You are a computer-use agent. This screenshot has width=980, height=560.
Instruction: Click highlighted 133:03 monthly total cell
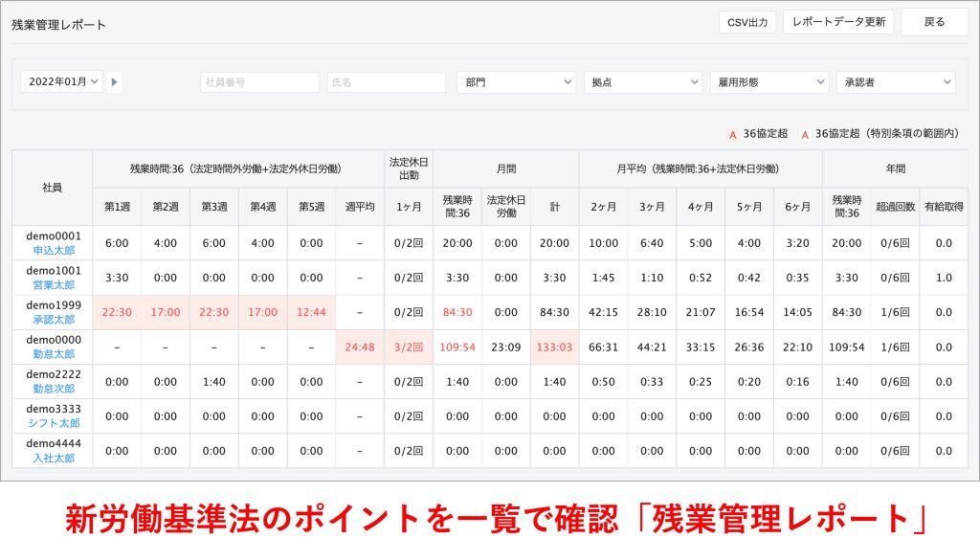(554, 347)
